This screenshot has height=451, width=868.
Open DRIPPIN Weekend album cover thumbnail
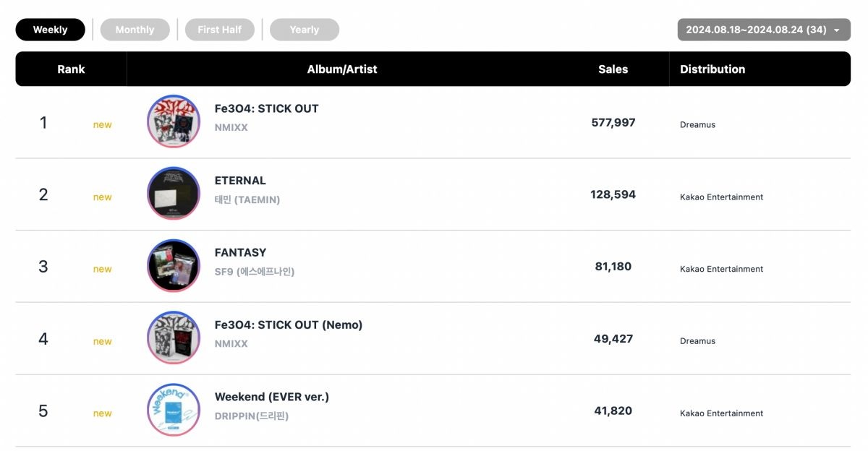coord(174,410)
